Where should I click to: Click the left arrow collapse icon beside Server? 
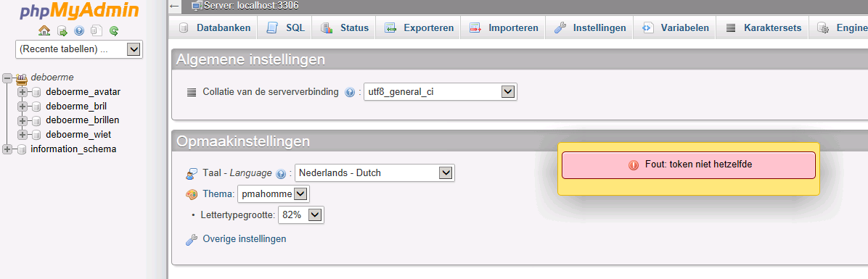tap(174, 6)
